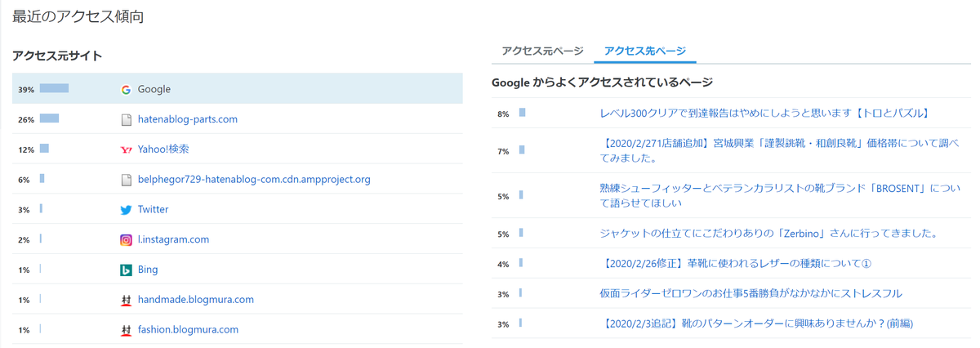This screenshot has width=980, height=348.
Task: Open the l.instagram.com link
Action: [173, 239]
